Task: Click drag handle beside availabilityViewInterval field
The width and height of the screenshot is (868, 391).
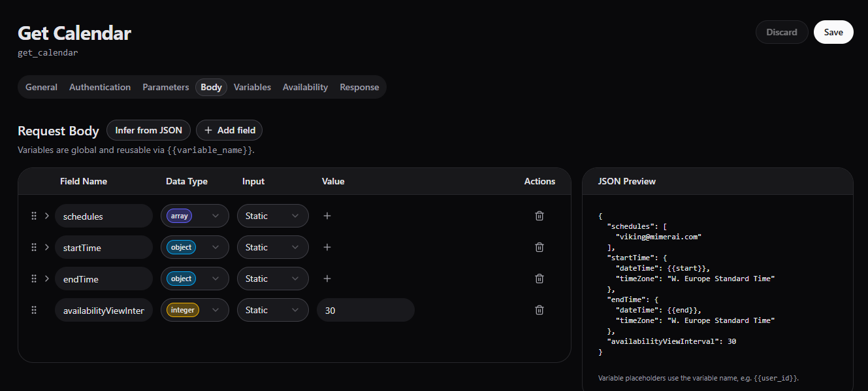Action: [34, 310]
